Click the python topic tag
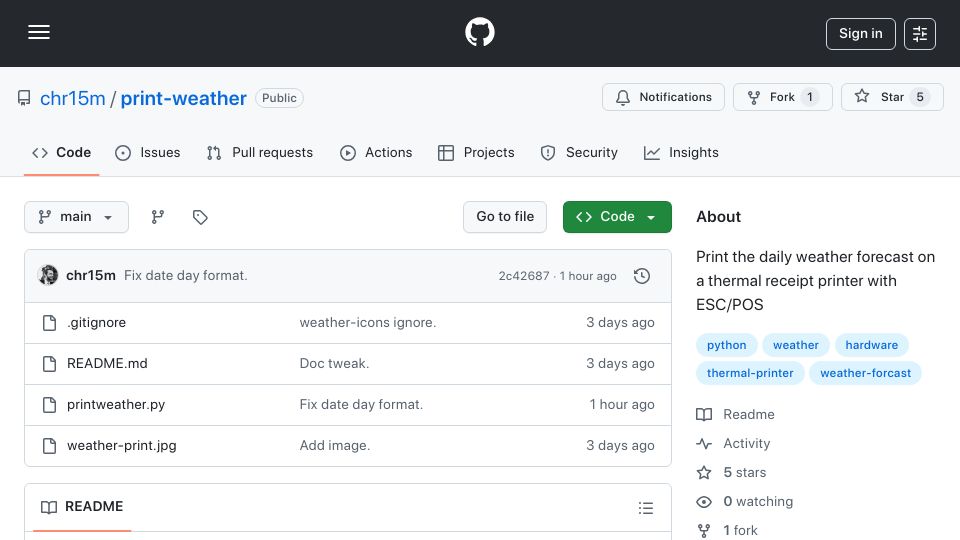Screen dimensions: 960x540 point(727,345)
